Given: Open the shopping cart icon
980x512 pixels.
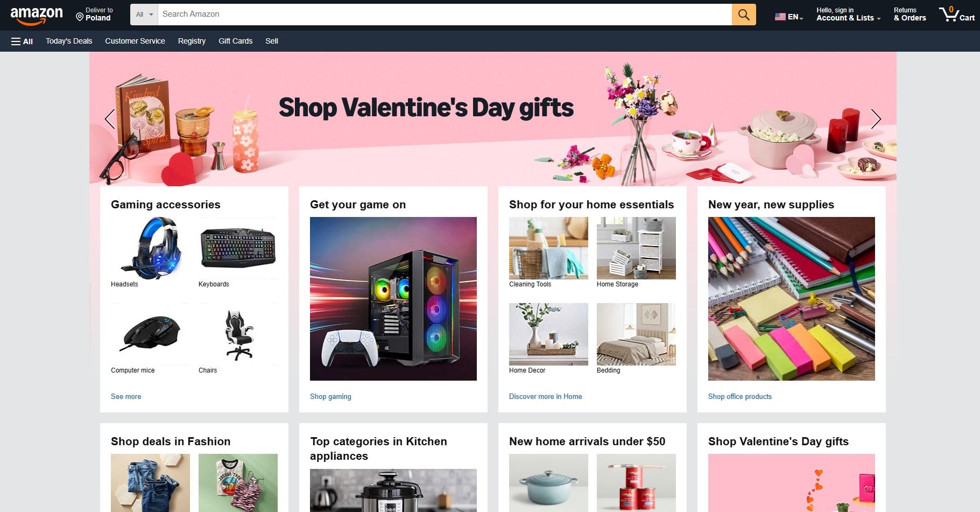Looking at the screenshot, I should coord(956,14).
